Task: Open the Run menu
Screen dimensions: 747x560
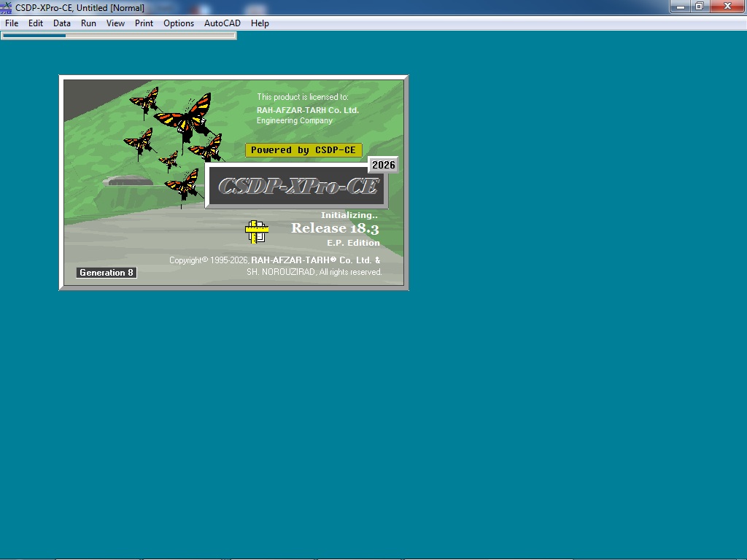Action: point(88,23)
